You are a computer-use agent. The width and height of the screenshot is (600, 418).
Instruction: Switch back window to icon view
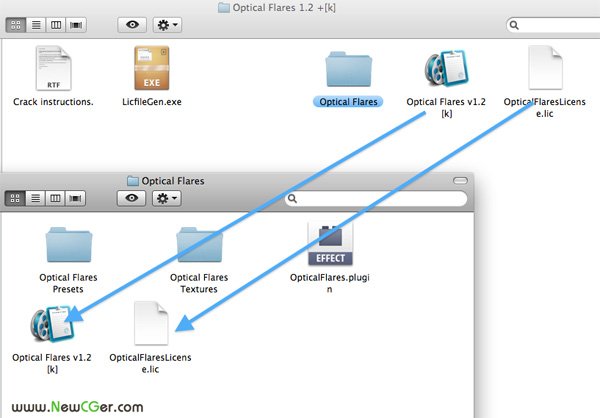coord(16,25)
